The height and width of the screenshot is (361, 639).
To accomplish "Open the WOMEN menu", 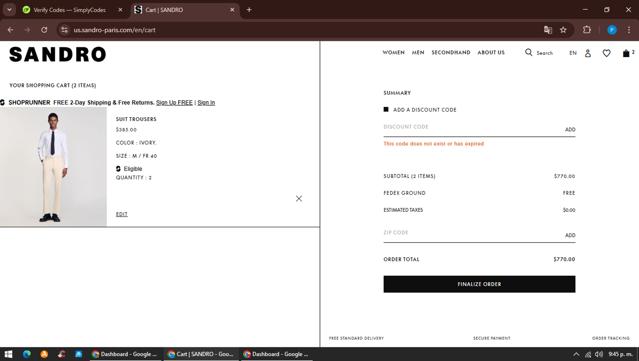I will (x=394, y=53).
